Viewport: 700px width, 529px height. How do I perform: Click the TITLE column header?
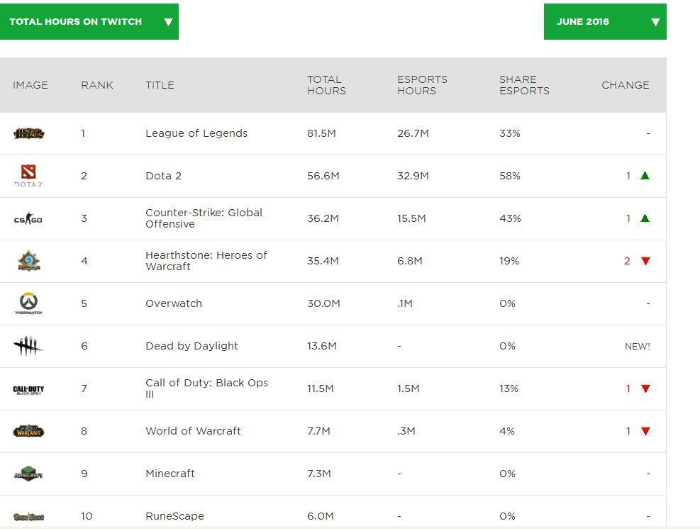pyautogui.click(x=160, y=85)
